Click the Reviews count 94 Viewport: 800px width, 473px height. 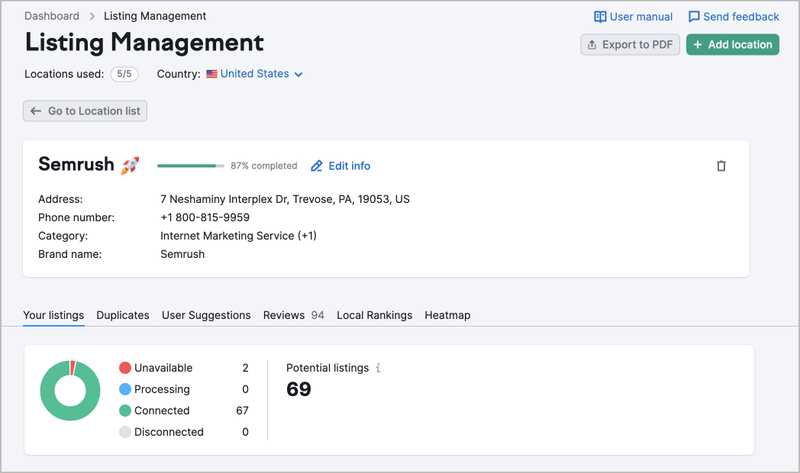pyautogui.click(x=318, y=315)
